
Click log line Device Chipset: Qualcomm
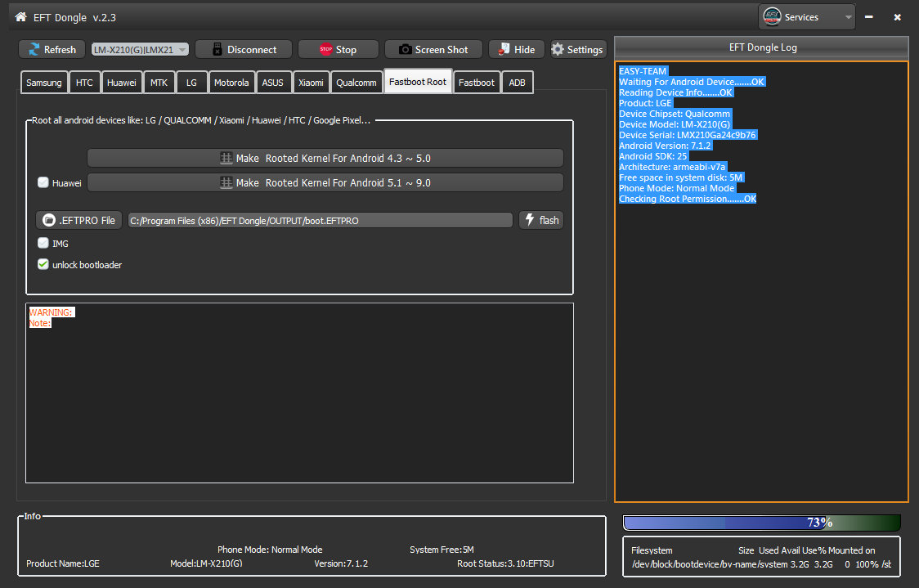(675, 114)
